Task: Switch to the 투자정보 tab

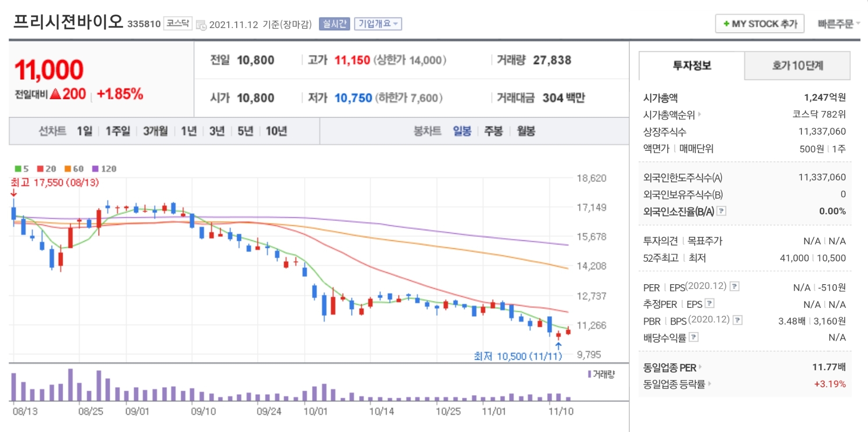Action: [x=692, y=66]
